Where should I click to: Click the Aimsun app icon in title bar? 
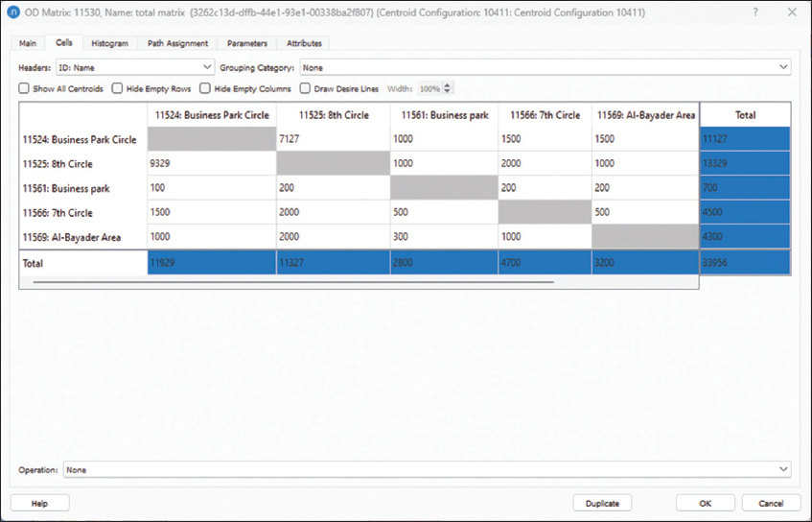click(x=13, y=12)
